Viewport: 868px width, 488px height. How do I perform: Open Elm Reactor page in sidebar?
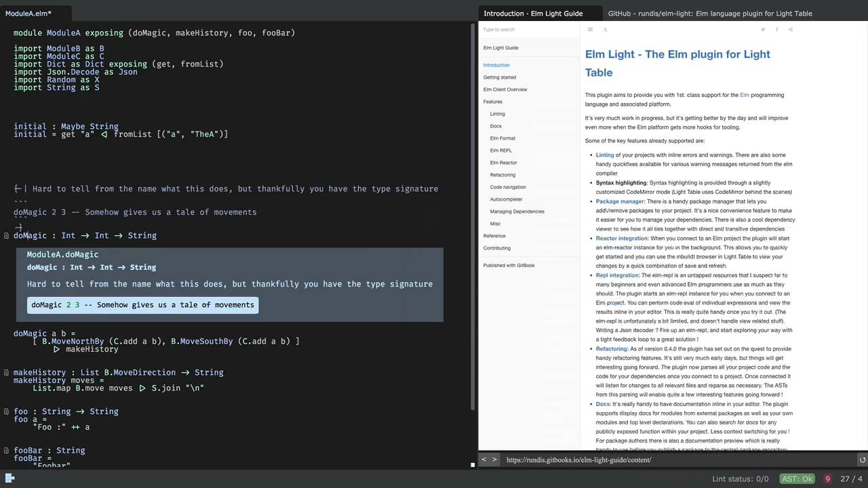point(504,163)
